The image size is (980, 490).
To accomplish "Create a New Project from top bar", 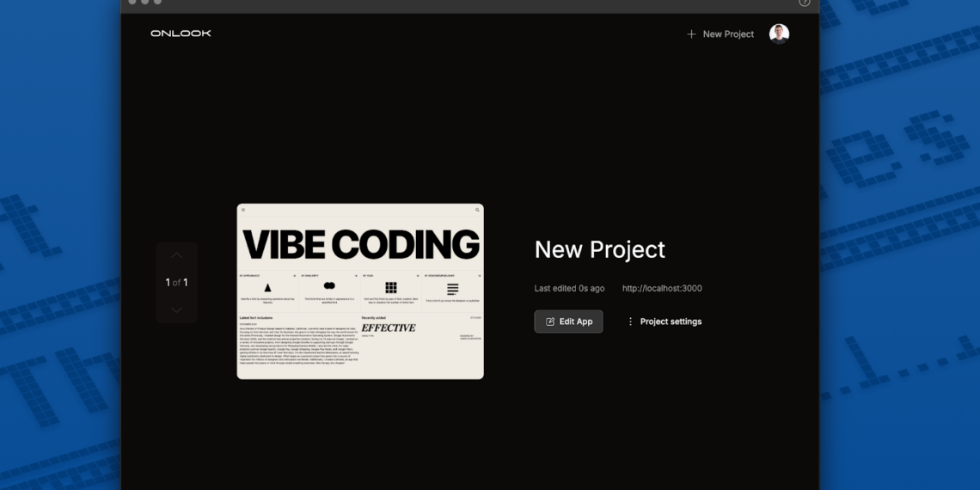I will coord(720,34).
